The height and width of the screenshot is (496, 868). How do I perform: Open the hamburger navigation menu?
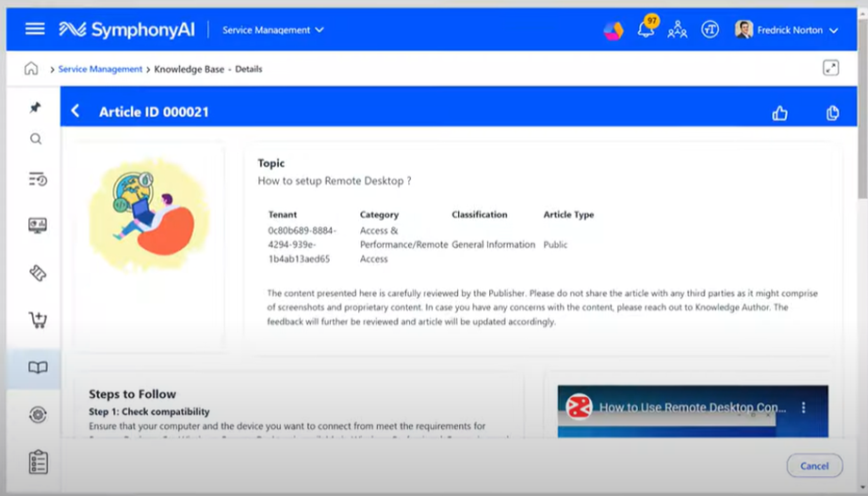(x=35, y=29)
